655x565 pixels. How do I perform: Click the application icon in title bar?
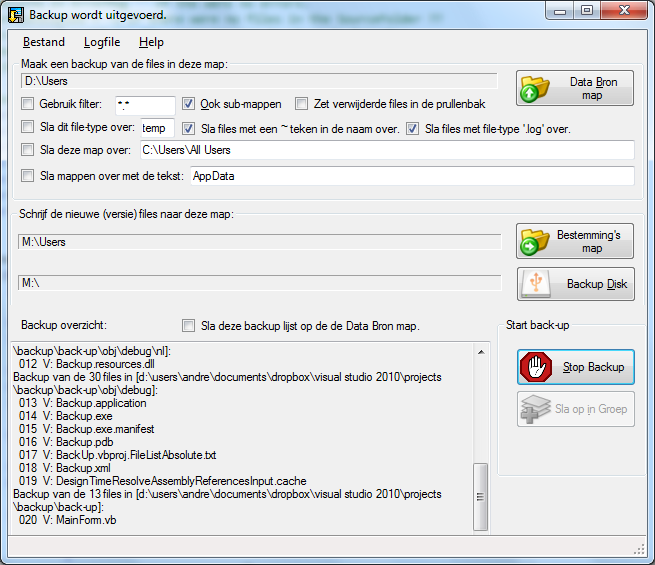tap(16, 15)
